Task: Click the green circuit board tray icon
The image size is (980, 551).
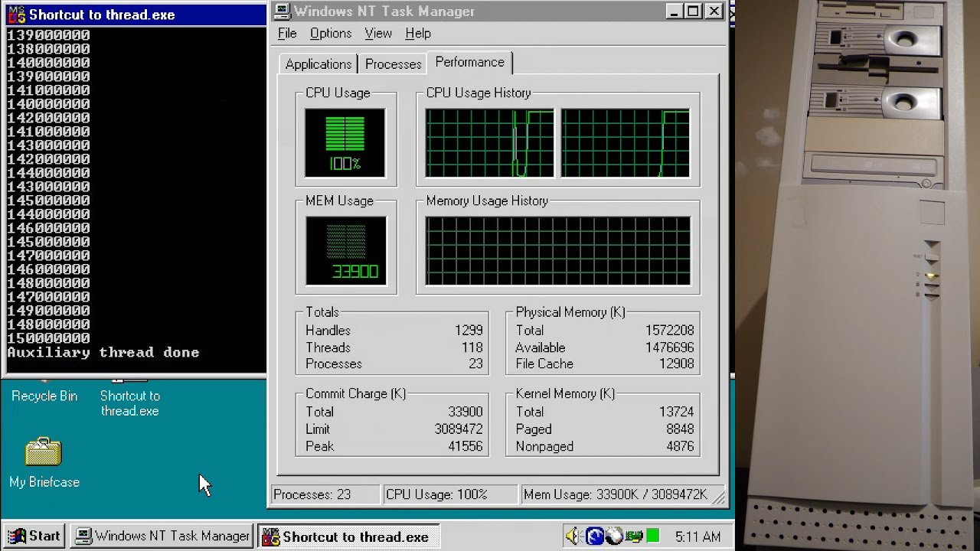Action: (634, 536)
